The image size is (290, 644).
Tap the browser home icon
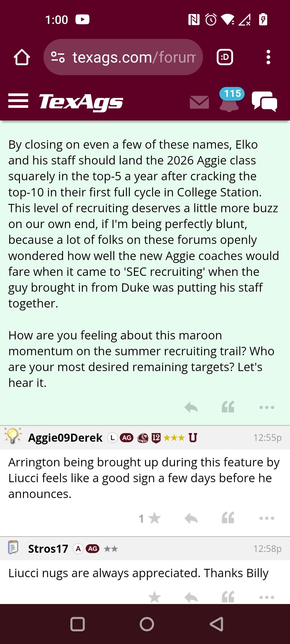(x=22, y=57)
